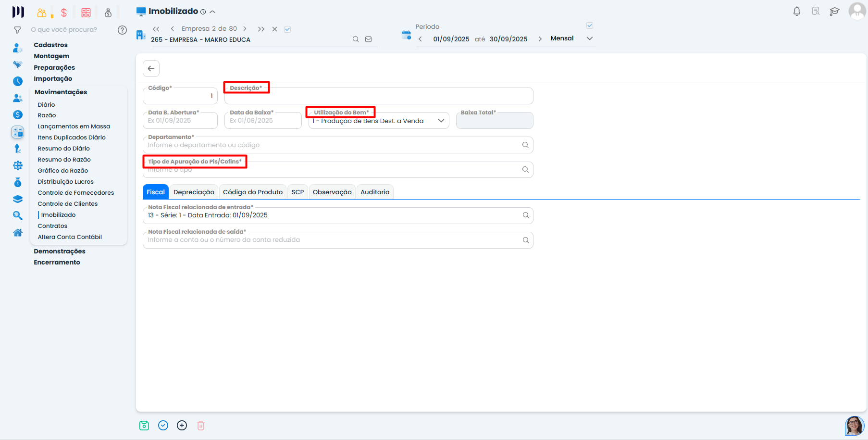Expand the Imobilizado title chevron
The image size is (868, 440).
point(212,12)
